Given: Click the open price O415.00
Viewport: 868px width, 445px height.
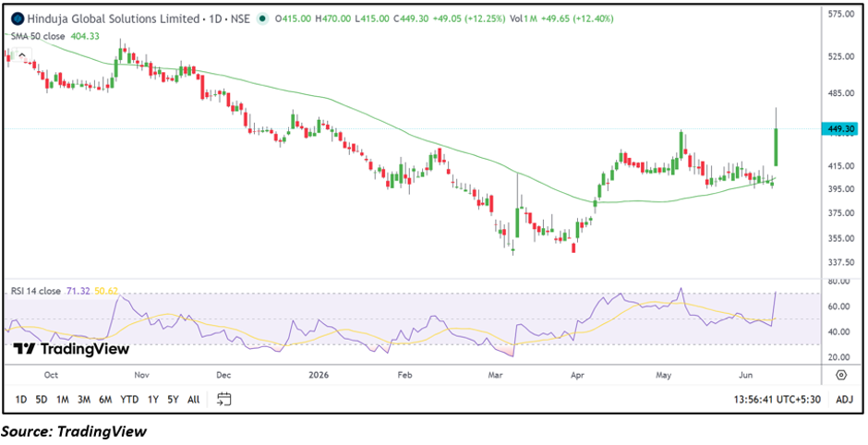Looking at the screenshot, I should point(293,18).
